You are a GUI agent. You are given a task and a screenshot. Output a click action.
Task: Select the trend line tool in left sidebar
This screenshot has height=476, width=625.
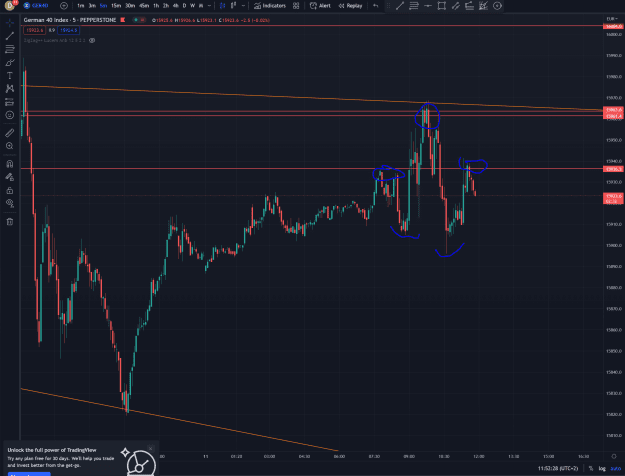[x=10, y=36]
